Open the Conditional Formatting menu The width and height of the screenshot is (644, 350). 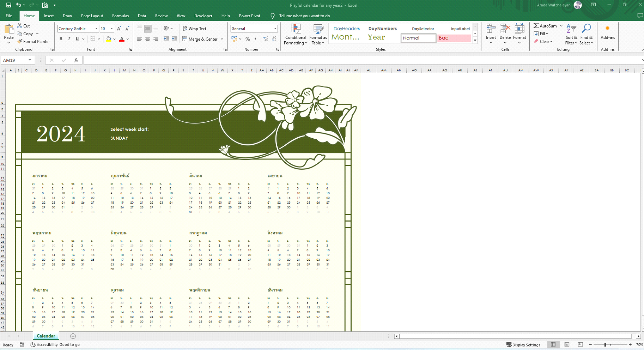(x=296, y=34)
